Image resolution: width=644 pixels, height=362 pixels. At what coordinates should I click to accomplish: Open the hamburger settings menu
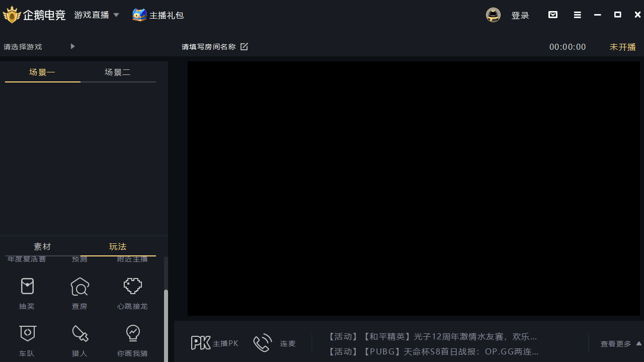click(577, 15)
